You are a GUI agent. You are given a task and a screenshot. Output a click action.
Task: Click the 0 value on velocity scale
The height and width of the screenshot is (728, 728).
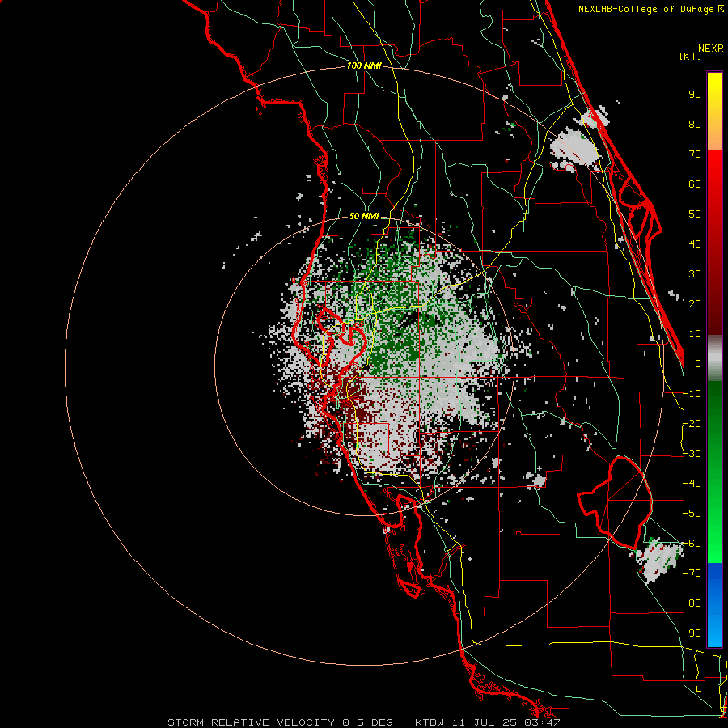(x=698, y=363)
